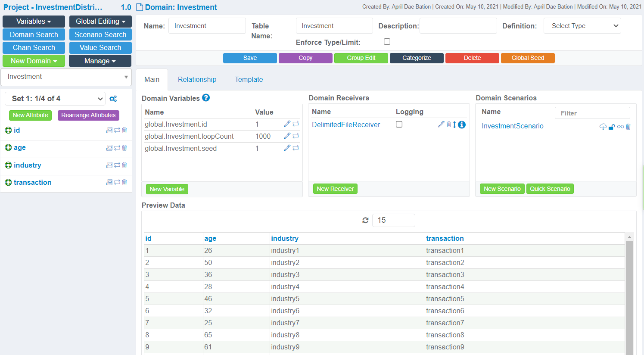This screenshot has height=355, width=644.
Task: Click the unlock padlock icon for InvestmentScenario
Action: [x=612, y=127]
